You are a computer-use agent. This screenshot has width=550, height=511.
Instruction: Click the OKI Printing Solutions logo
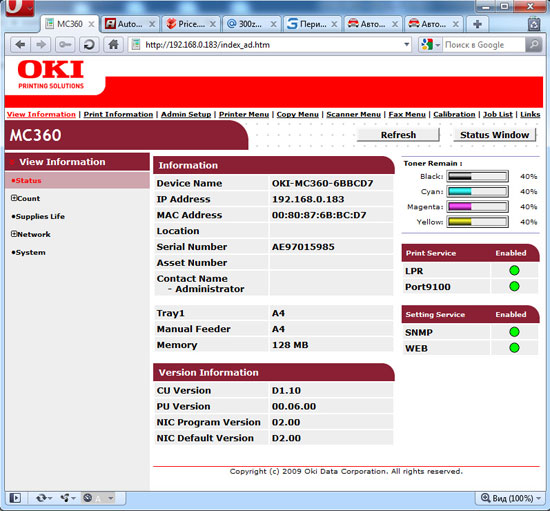point(51,75)
